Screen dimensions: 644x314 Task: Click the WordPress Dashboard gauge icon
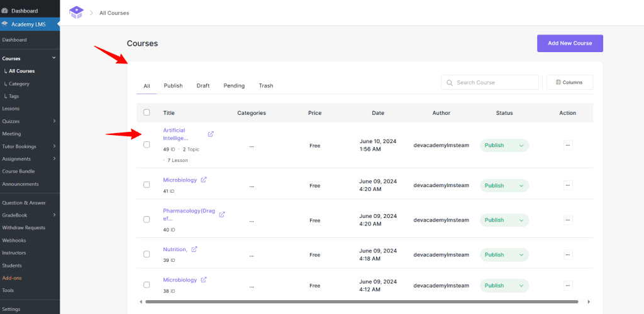(x=5, y=11)
